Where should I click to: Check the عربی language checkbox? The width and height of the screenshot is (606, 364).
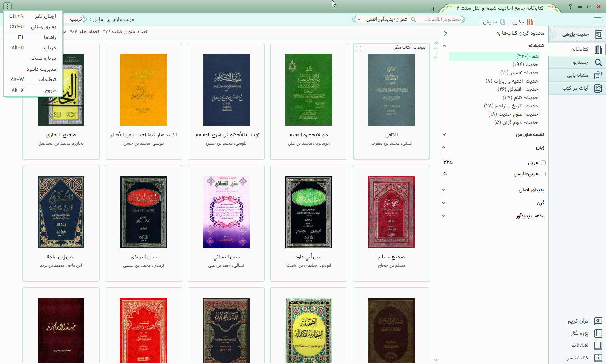click(x=543, y=163)
